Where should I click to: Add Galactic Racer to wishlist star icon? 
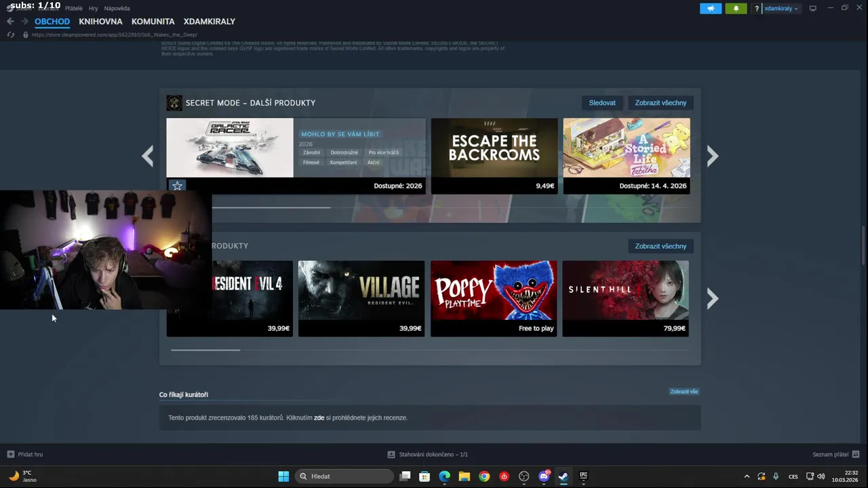(177, 186)
